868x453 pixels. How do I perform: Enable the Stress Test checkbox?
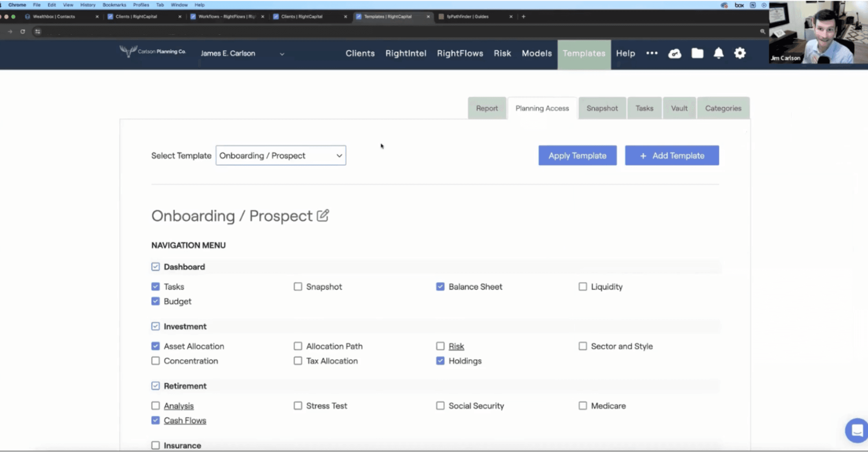click(x=298, y=405)
